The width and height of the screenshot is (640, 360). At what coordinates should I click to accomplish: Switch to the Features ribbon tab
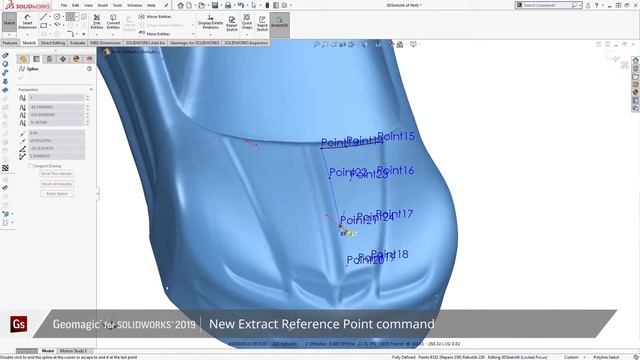coord(10,43)
